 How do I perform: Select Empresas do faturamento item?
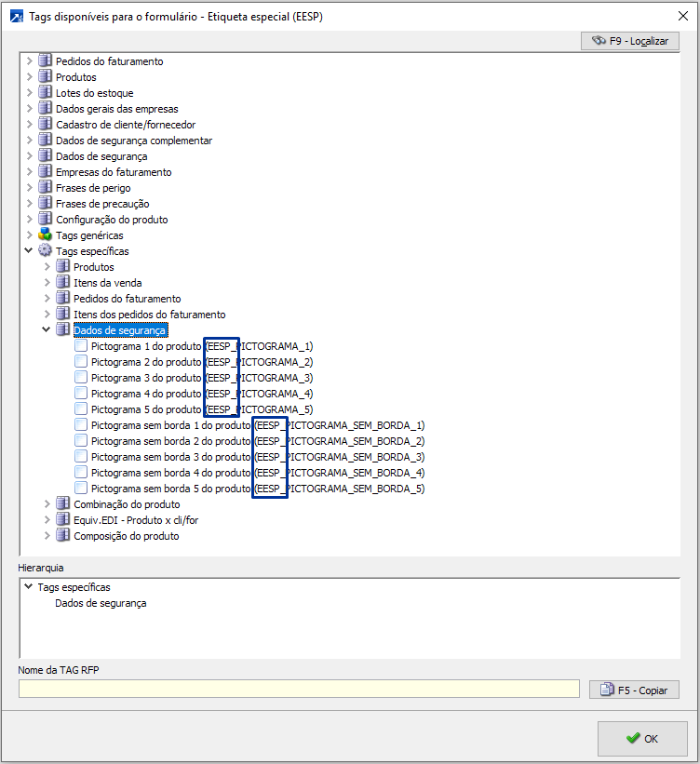point(114,172)
